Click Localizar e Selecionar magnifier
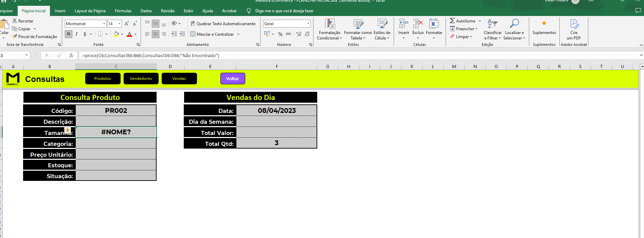644x238 pixels. 514,24
